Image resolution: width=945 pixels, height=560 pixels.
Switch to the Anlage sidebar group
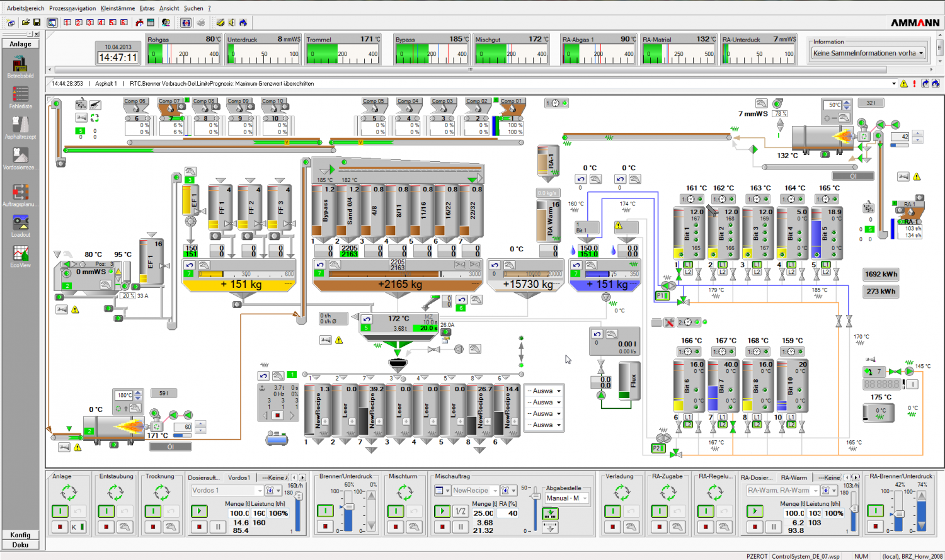click(x=20, y=44)
